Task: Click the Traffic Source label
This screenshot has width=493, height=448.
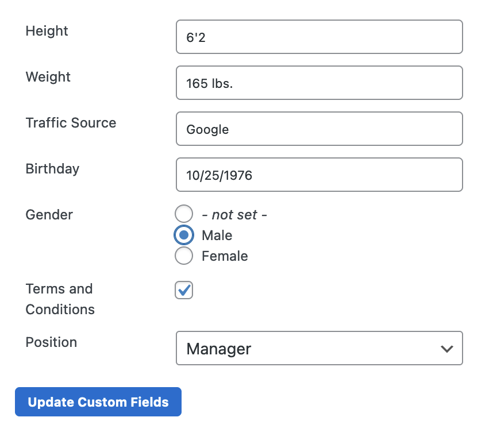Action: (x=71, y=122)
